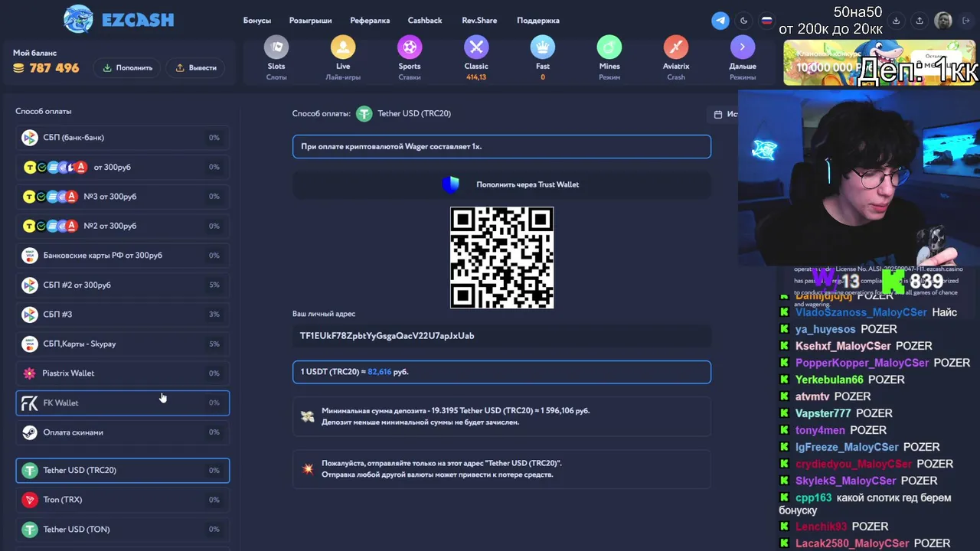Image resolution: width=980 pixels, height=551 pixels.
Task: Open the Russian flag language selector
Action: (766, 21)
